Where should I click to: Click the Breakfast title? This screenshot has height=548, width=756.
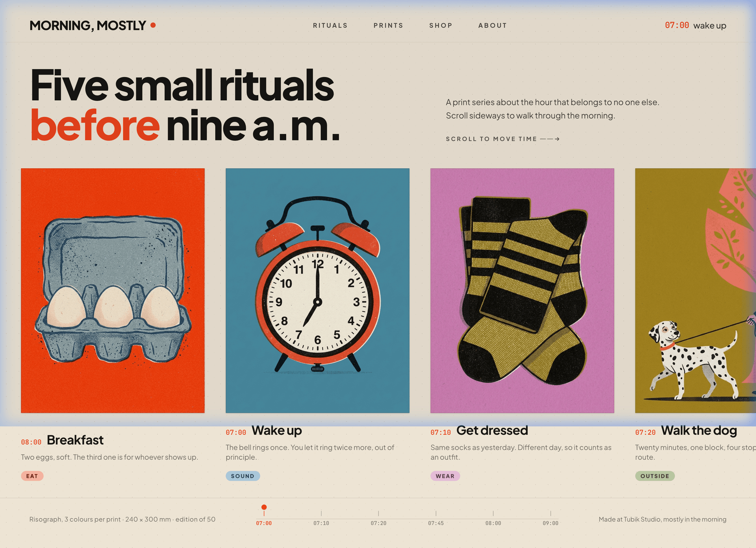75,440
